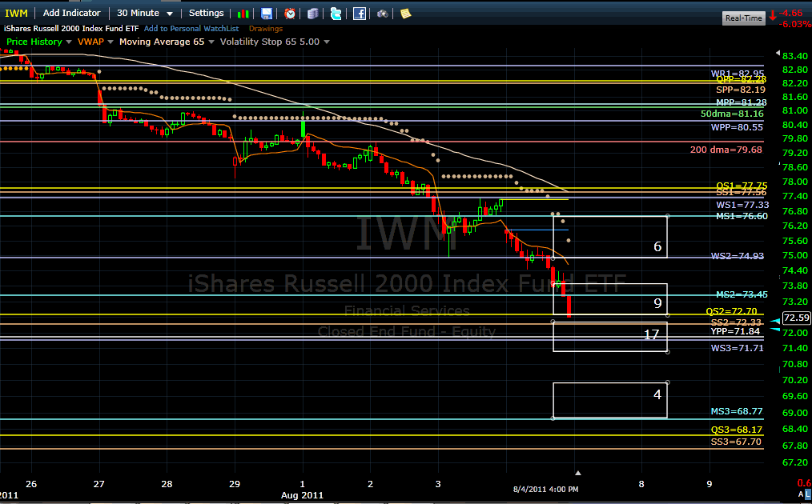Click the IWM ticker symbol

click(x=17, y=13)
